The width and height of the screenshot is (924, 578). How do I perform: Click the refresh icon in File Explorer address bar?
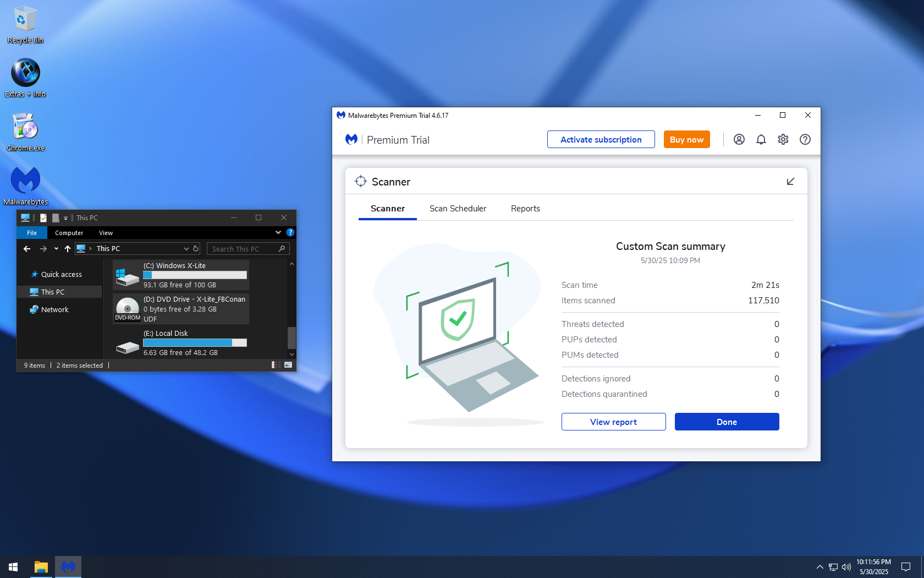click(196, 249)
